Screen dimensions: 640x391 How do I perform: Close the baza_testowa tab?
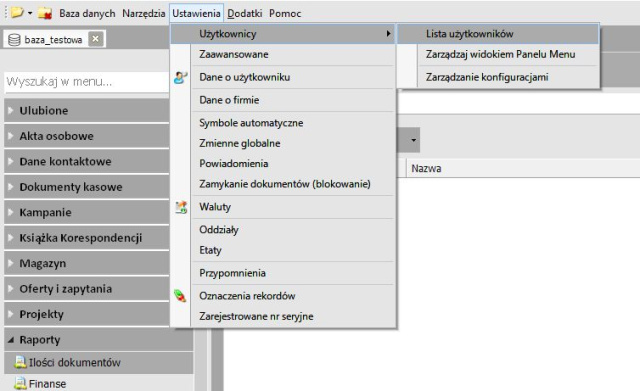[96, 39]
